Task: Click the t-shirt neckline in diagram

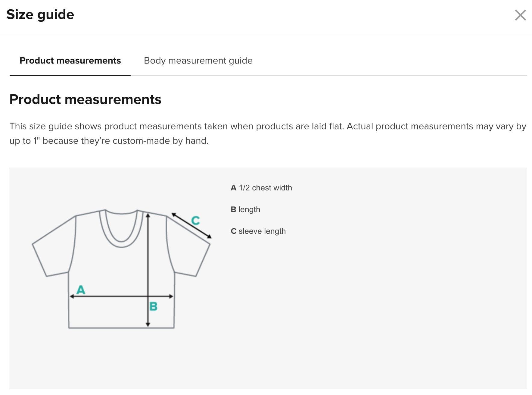Action: (x=122, y=228)
